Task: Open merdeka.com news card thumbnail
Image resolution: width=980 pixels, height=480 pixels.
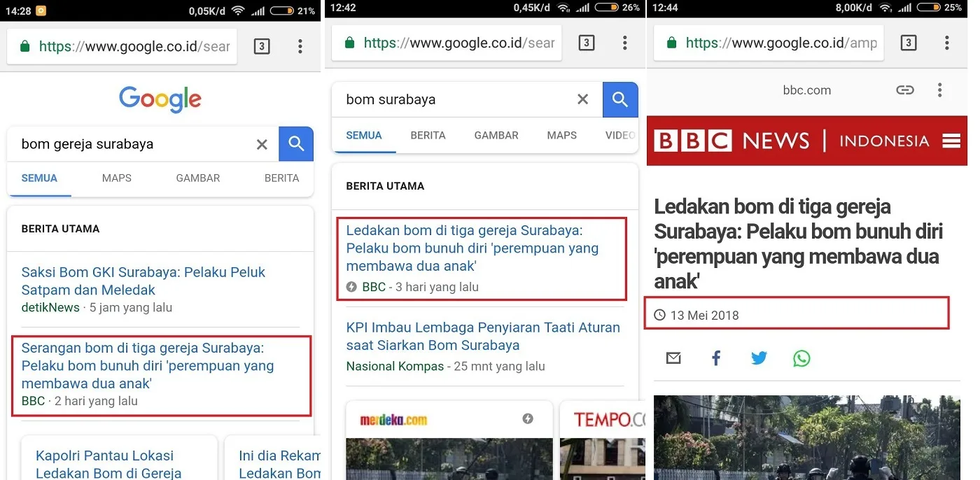Action: [x=449, y=459]
